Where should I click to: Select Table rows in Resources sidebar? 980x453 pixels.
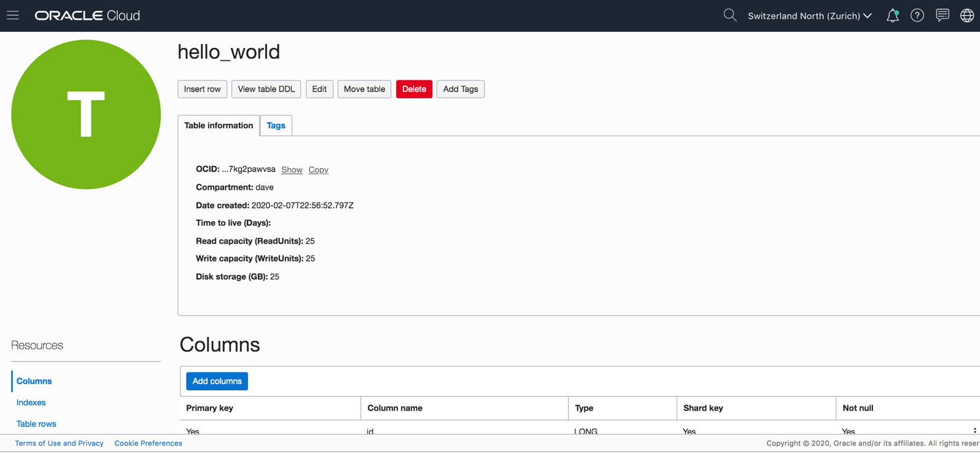tap(36, 424)
